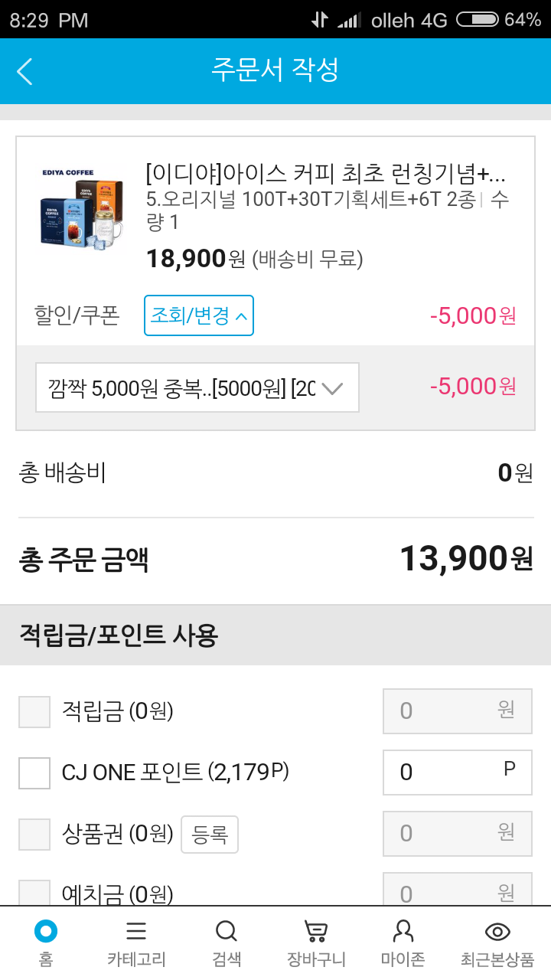Collapse the 조회/변경 coupon expander
551x980 pixels.
(x=199, y=315)
